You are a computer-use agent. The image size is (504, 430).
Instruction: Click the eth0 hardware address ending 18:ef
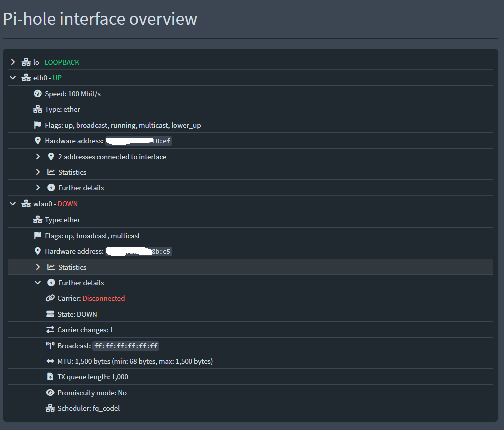[139, 141]
